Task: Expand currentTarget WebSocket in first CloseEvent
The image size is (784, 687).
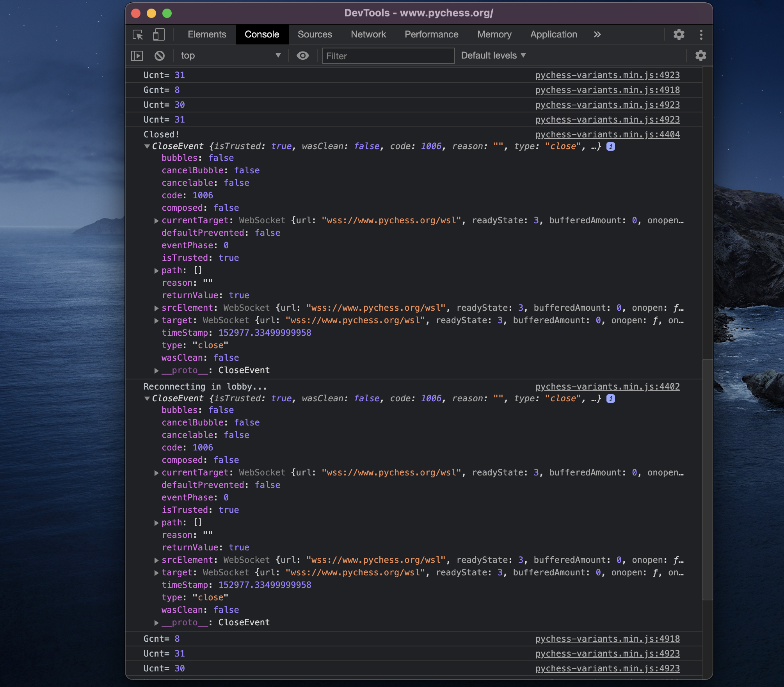Action: (x=156, y=221)
